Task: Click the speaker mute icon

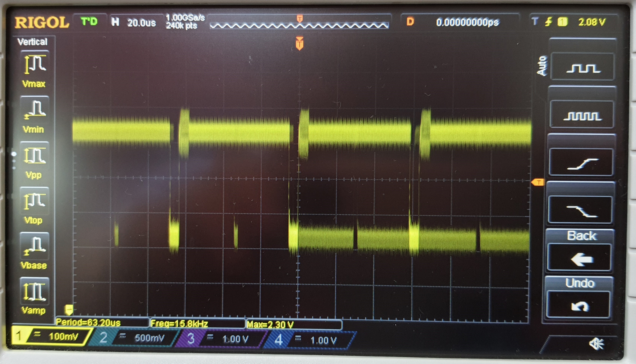Action: [597, 344]
